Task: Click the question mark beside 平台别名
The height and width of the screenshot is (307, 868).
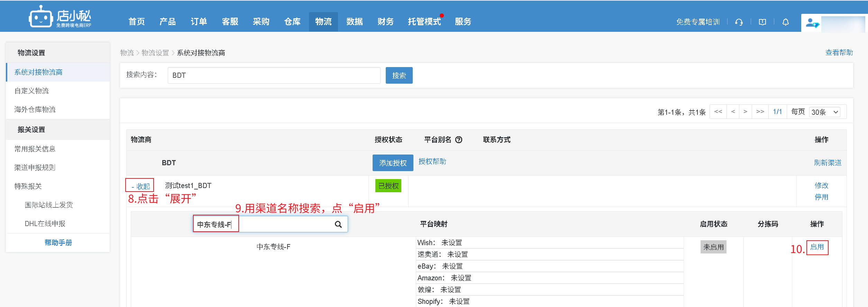Action: point(459,140)
